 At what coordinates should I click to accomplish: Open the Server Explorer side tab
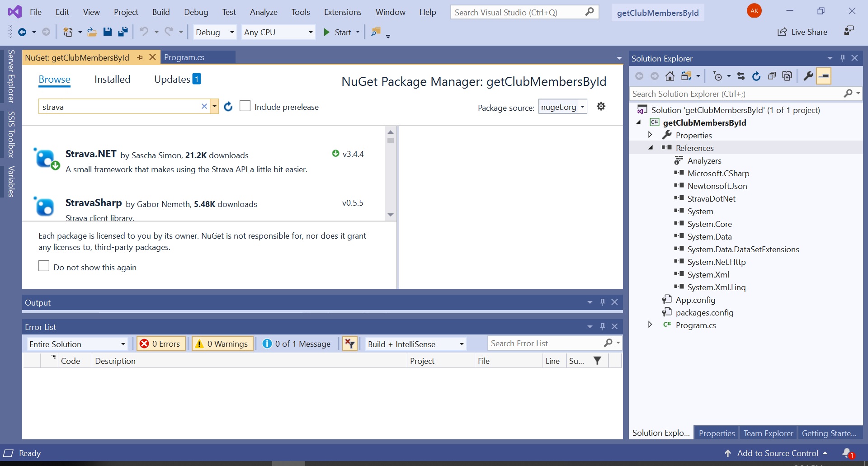tap(11, 76)
